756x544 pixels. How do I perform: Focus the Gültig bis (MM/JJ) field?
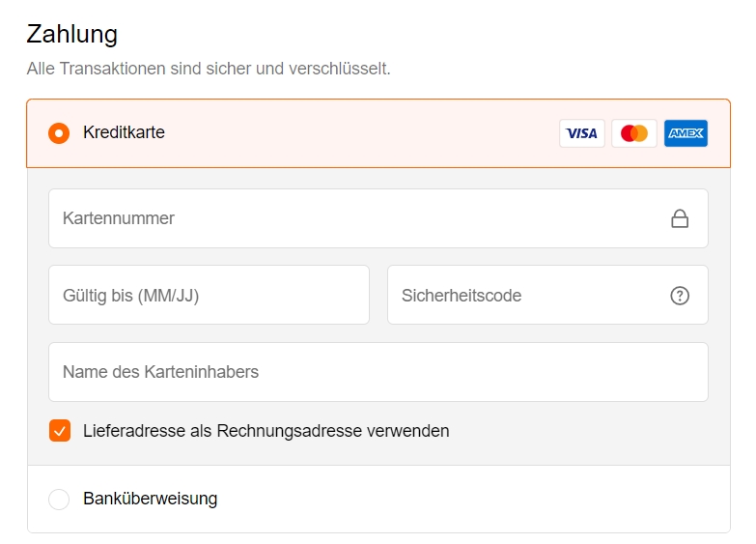(x=209, y=295)
